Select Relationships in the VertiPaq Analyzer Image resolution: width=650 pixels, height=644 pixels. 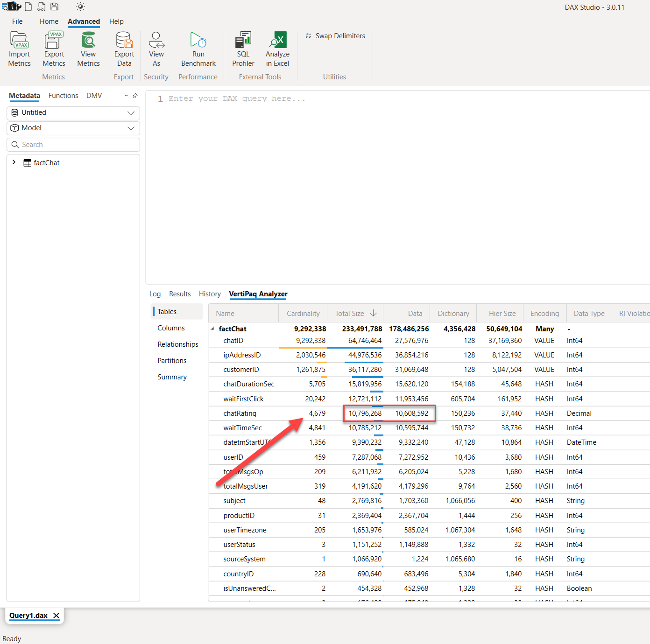177,344
